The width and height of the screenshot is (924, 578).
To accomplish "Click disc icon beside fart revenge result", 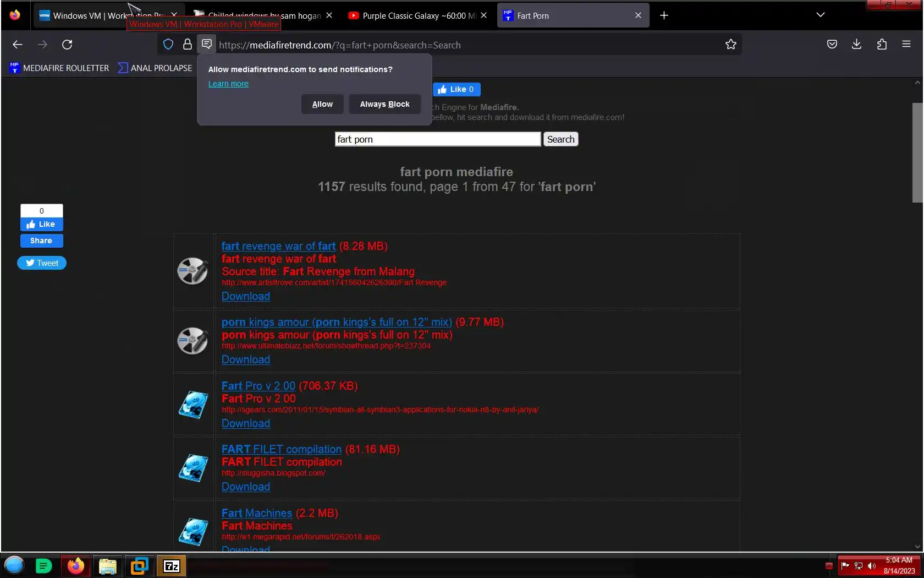I will [x=193, y=271].
